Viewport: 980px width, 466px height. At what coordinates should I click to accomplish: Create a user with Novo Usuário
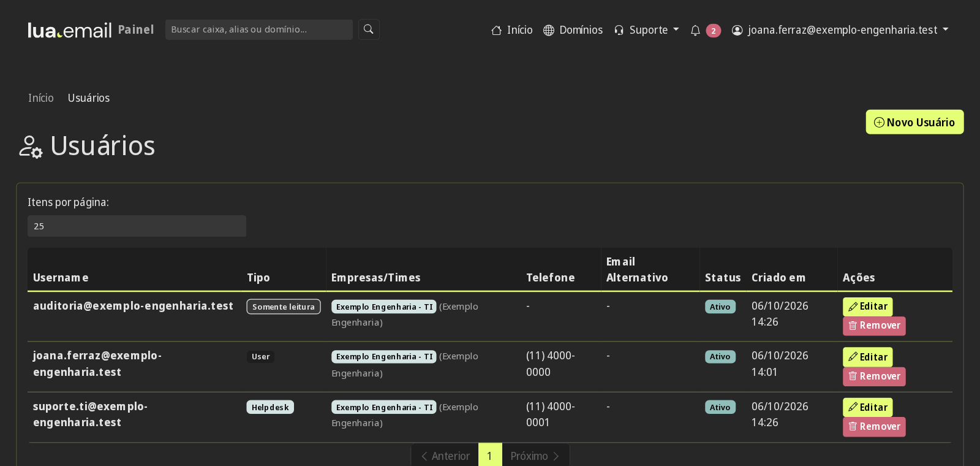pyautogui.click(x=914, y=122)
